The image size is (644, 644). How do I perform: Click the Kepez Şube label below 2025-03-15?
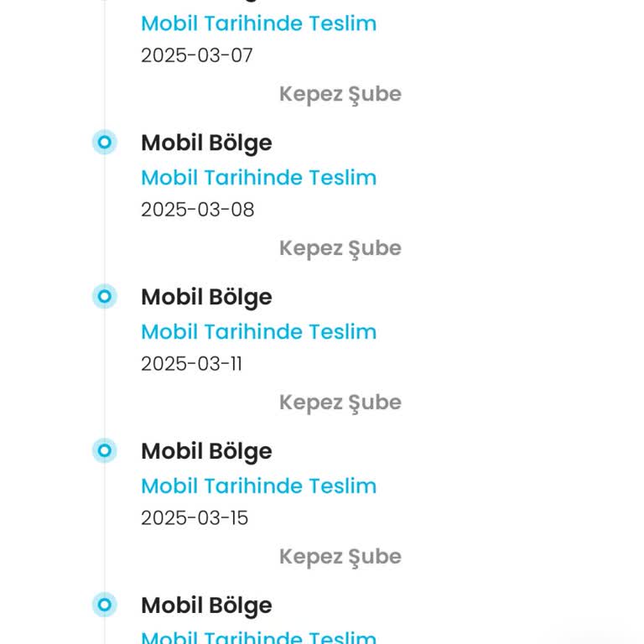[x=340, y=557]
